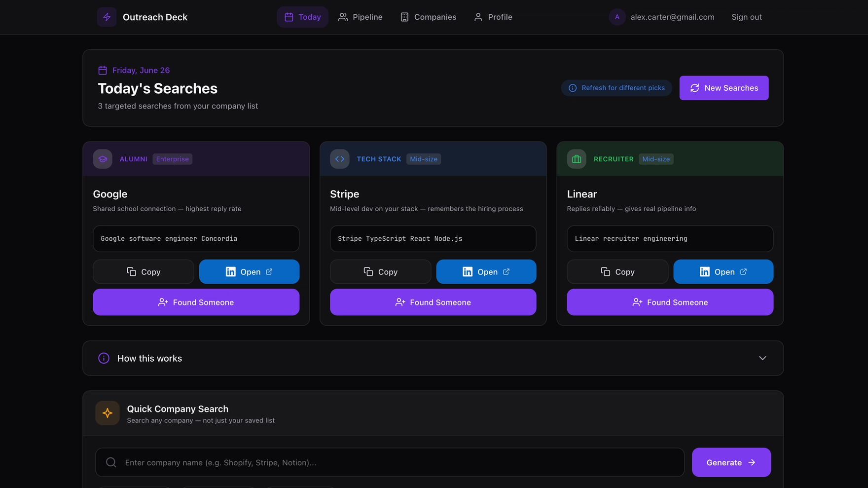Click the Linear recruiter engineering query box
The width and height of the screenshot is (868, 488).
click(x=670, y=239)
